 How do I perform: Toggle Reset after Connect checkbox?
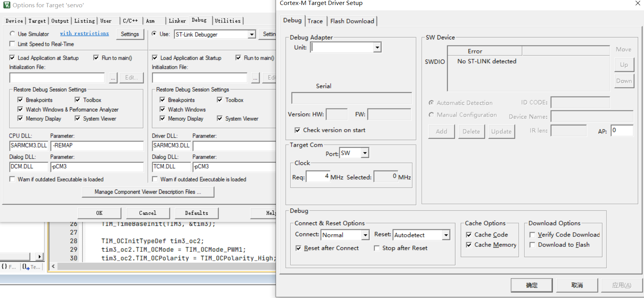(299, 248)
